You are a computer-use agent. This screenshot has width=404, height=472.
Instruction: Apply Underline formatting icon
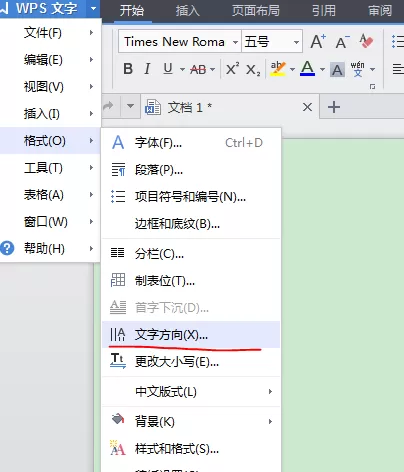click(x=168, y=69)
